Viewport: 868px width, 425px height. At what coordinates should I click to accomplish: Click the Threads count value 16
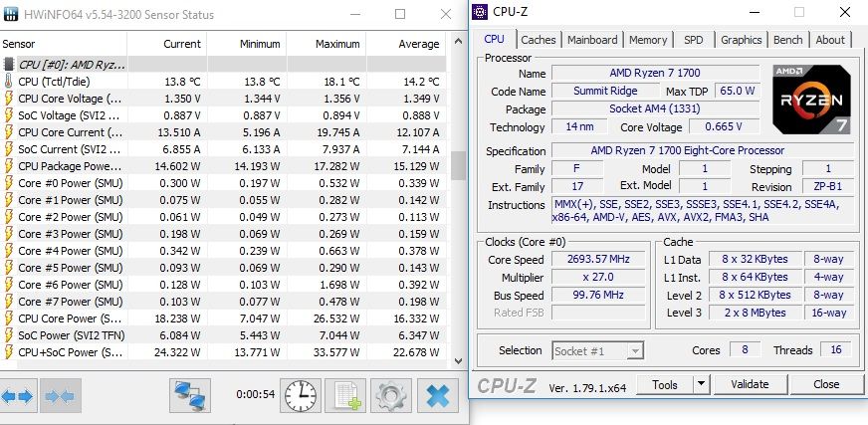[835, 349]
